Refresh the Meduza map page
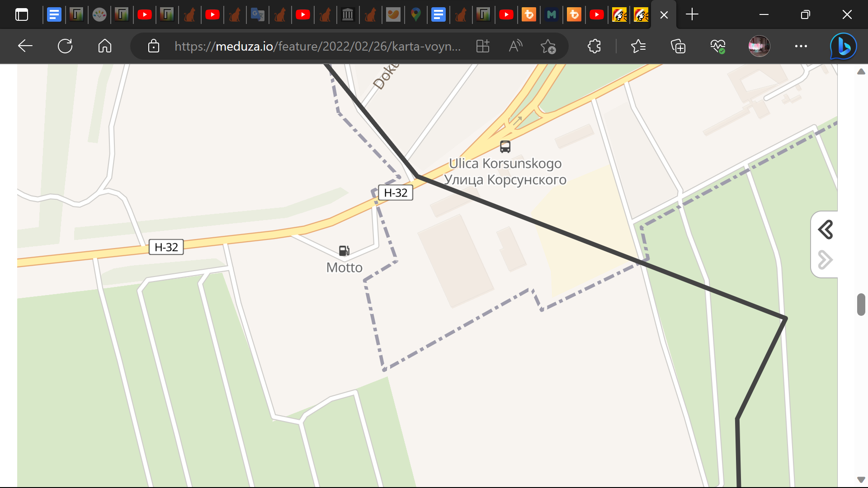868x488 pixels. pos(65,46)
